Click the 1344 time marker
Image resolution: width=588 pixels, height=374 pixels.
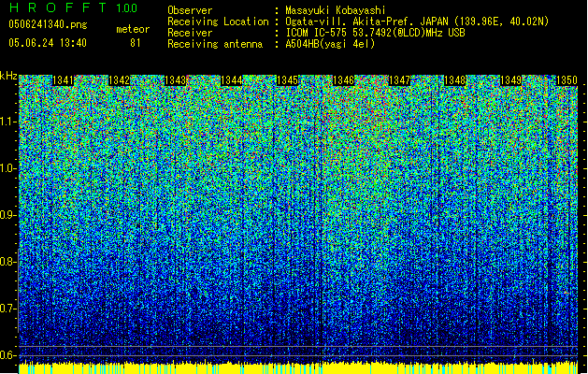point(232,80)
